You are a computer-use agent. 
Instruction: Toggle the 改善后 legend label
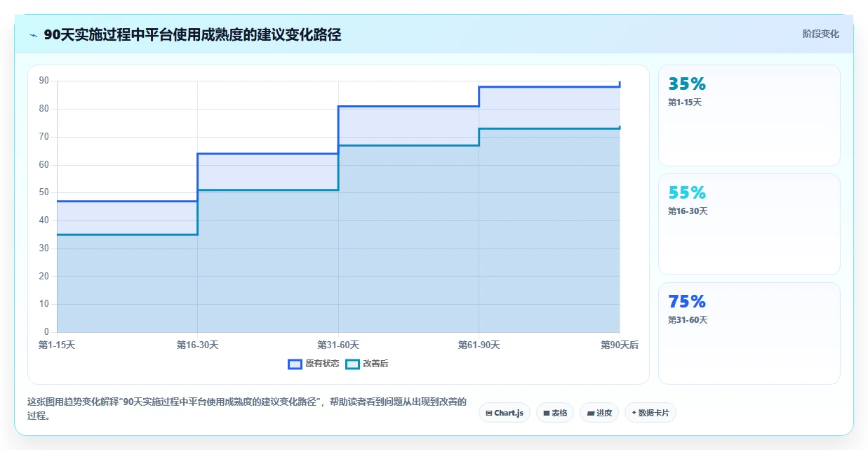point(375,364)
